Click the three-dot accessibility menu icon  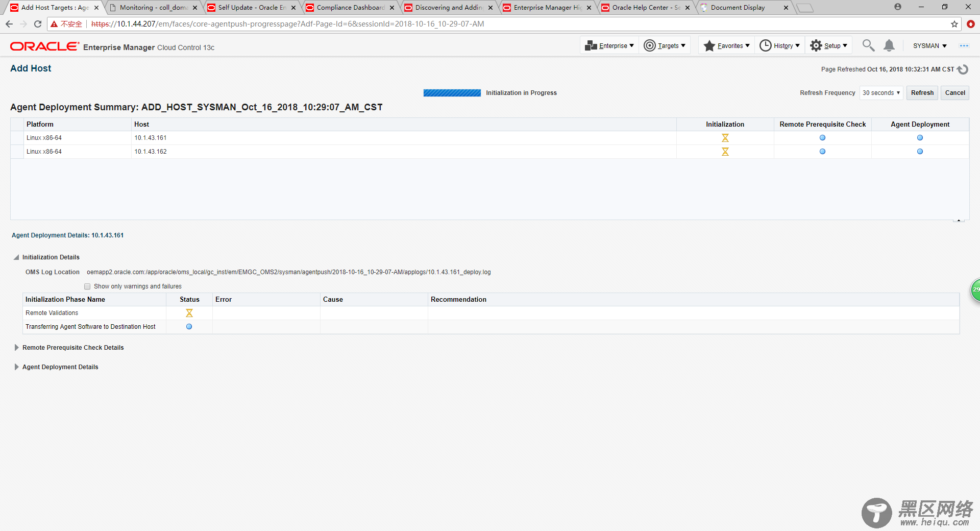[x=964, y=45]
